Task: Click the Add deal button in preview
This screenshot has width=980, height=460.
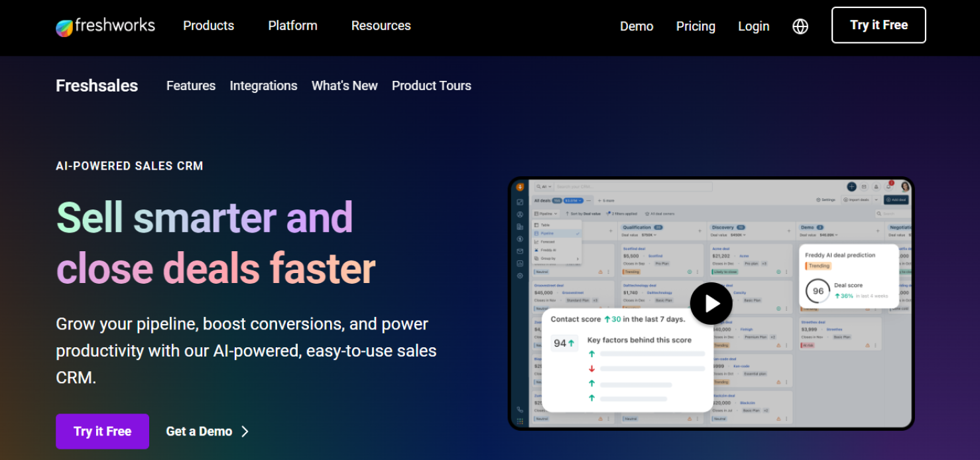Action: [x=896, y=200]
